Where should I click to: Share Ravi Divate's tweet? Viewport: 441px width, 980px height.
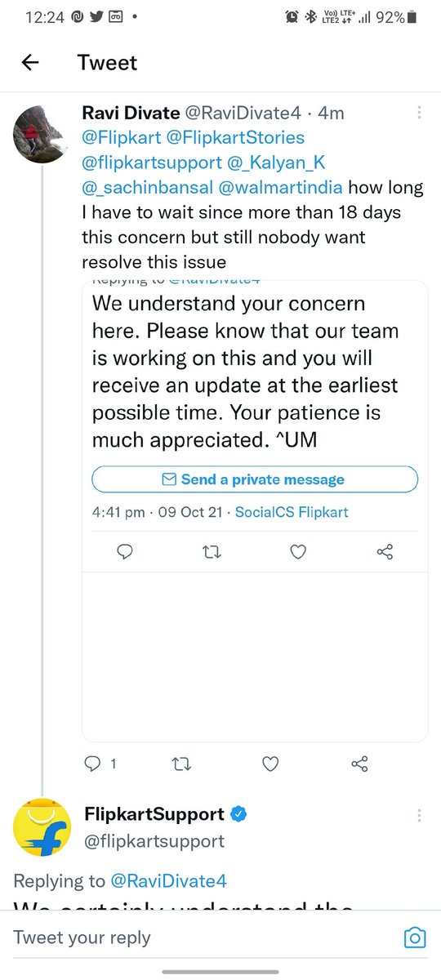[x=359, y=764]
